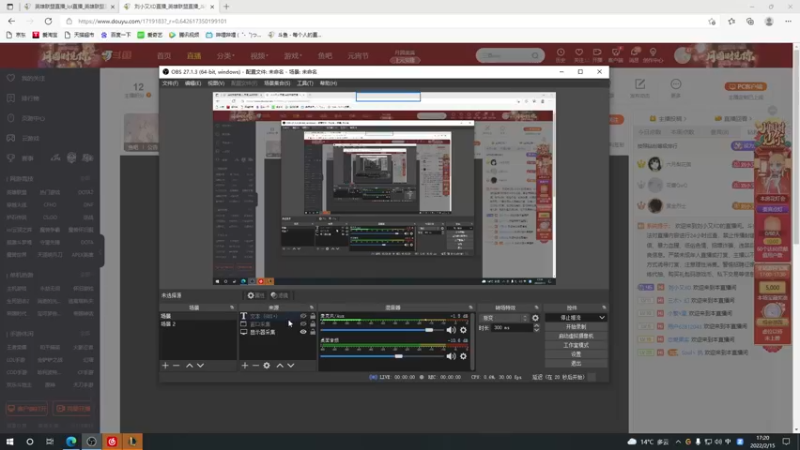Add the page to browser favorites star
Image resolution: width=800 pixels, height=450 pixels.
pos(712,21)
